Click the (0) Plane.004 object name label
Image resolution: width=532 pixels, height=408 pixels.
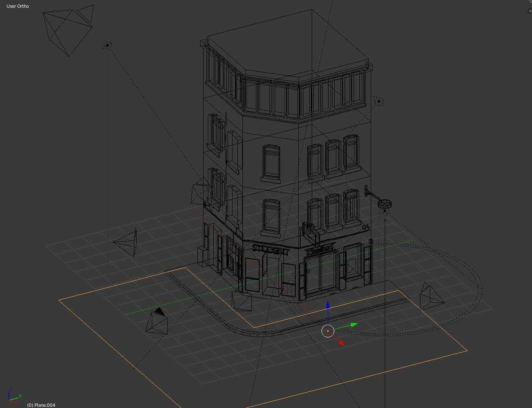(41, 405)
